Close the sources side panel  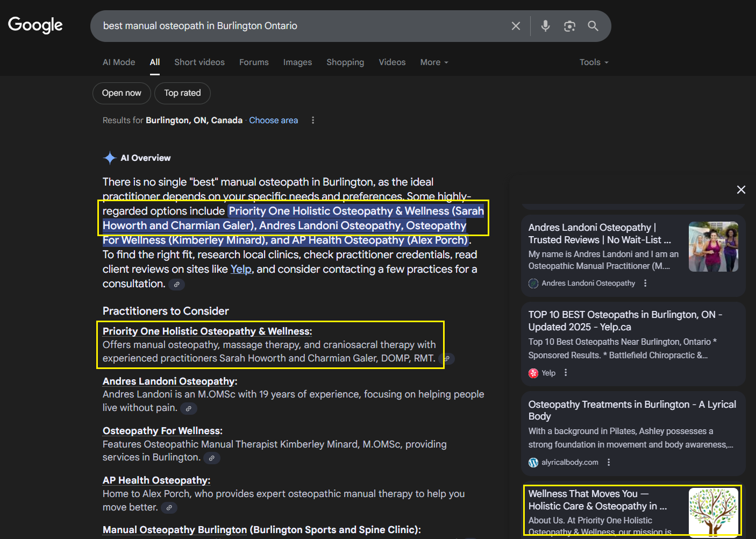(741, 189)
